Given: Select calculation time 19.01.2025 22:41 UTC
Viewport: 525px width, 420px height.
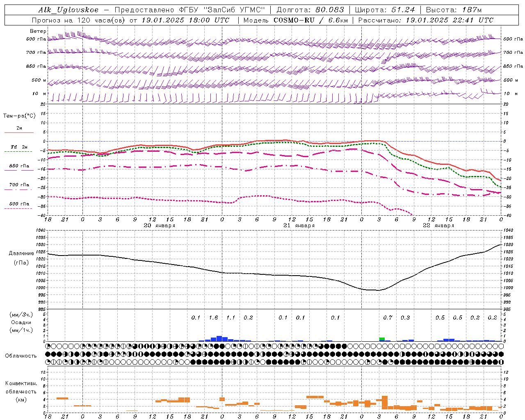Looking at the screenshot, I should (x=450, y=20).
